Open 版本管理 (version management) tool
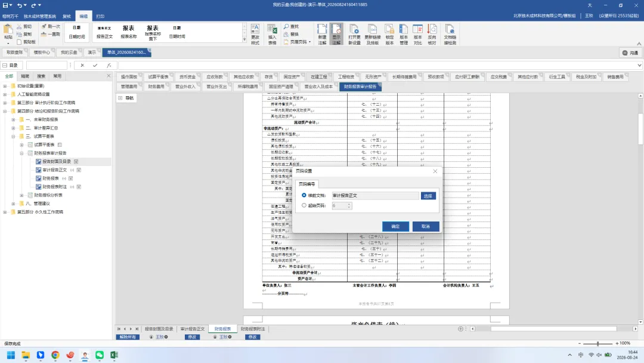 404,34
